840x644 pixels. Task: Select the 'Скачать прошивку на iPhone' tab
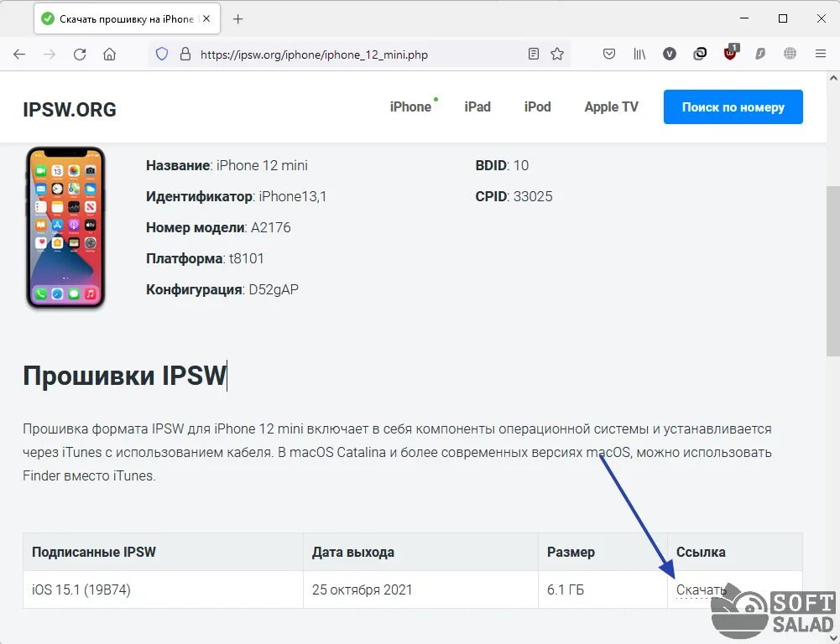tap(127, 18)
